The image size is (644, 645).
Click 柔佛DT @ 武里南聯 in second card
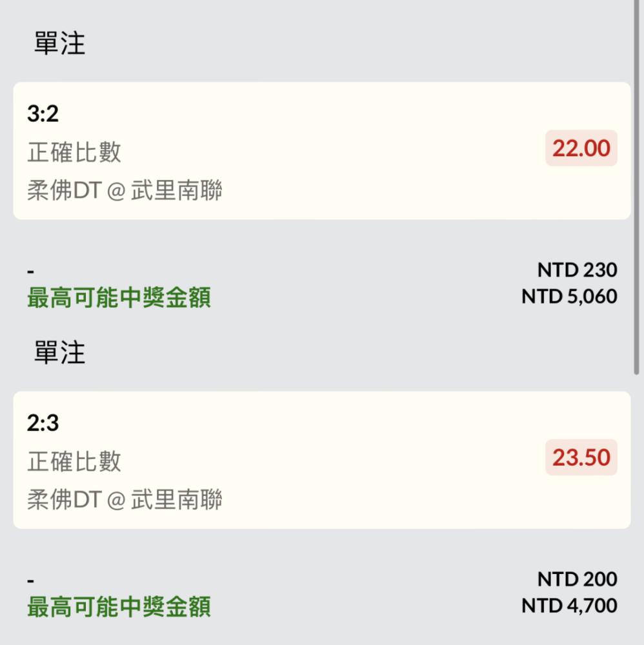tap(125, 499)
